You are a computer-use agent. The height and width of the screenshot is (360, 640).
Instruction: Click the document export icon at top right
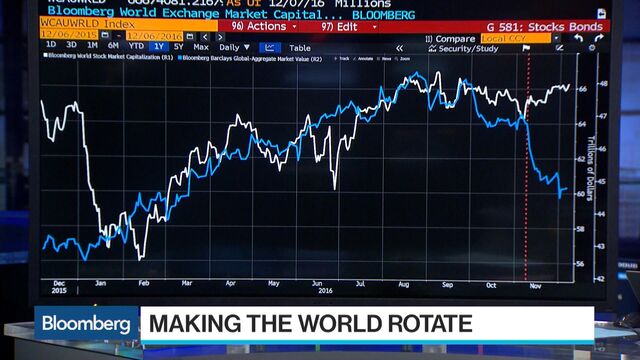pos(601,13)
